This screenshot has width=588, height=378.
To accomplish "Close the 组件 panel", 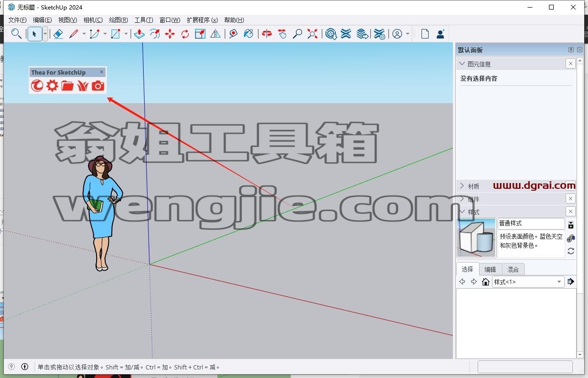I will (x=570, y=199).
